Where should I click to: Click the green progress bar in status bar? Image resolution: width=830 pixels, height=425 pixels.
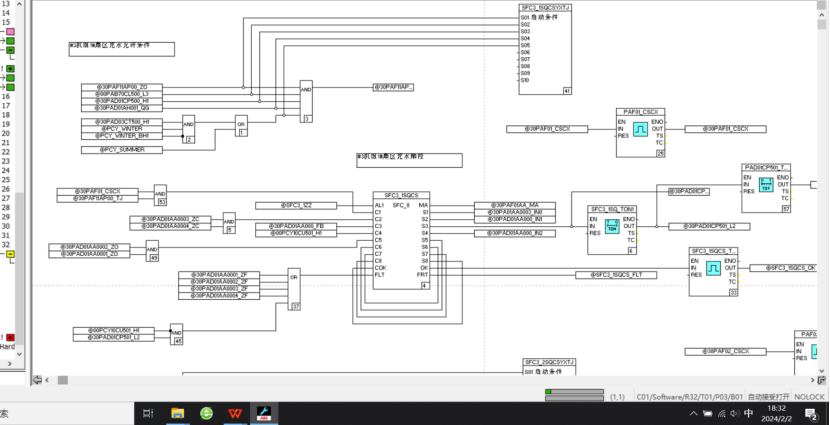click(574, 392)
